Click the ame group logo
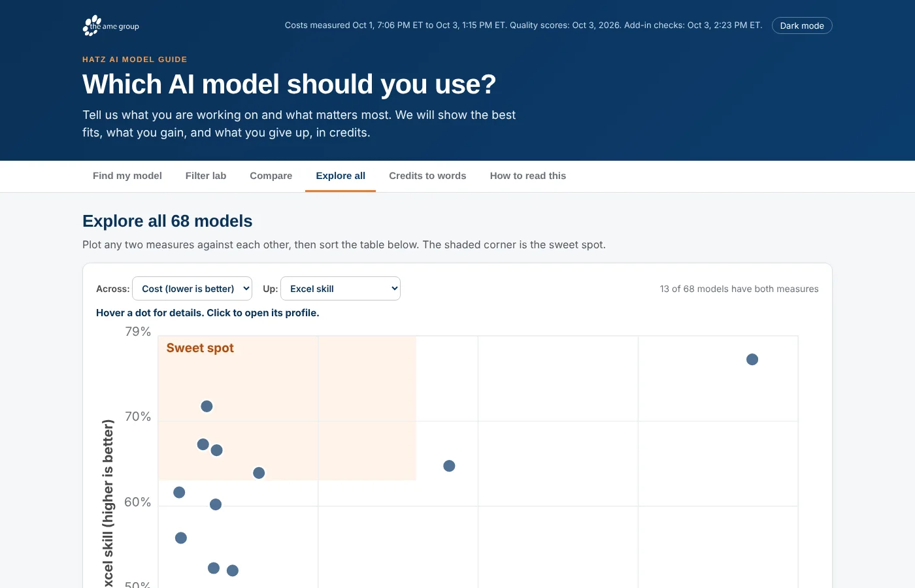 point(111,25)
